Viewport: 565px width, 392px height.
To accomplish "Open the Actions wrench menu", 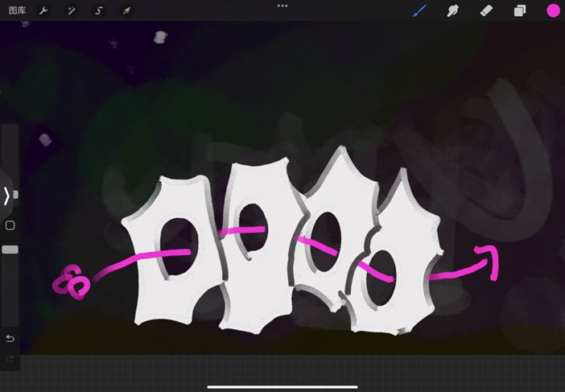I will pyautogui.click(x=43, y=10).
